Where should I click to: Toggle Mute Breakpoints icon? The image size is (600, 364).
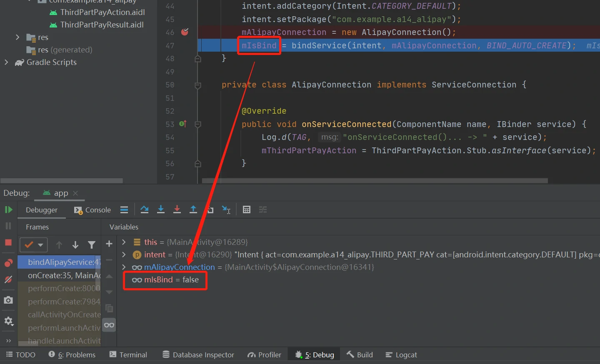click(x=8, y=279)
